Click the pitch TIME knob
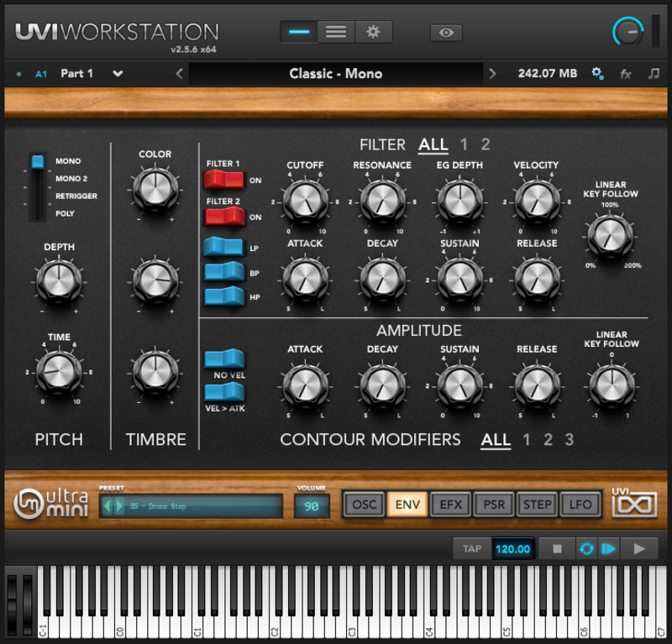The height and width of the screenshot is (644, 672). [x=59, y=372]
